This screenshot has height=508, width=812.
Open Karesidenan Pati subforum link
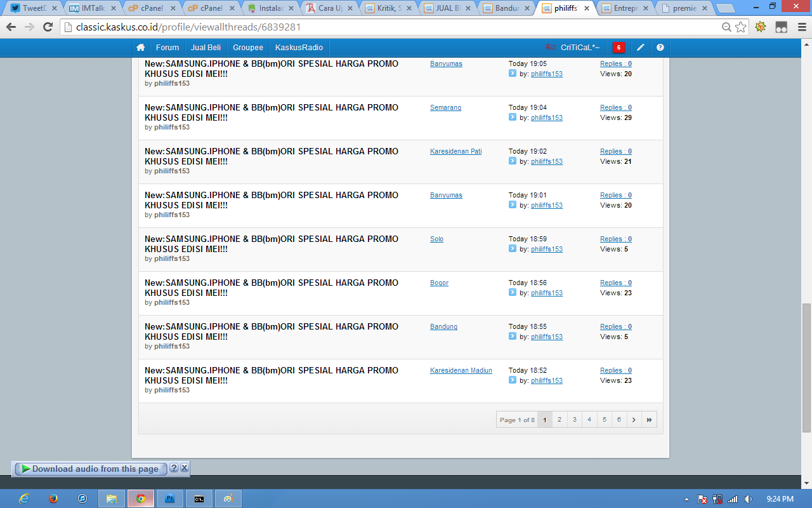(455, 151)
